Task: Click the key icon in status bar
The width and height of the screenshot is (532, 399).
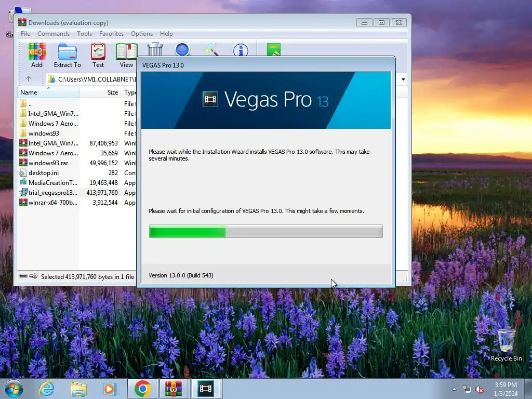Action: 33,276
